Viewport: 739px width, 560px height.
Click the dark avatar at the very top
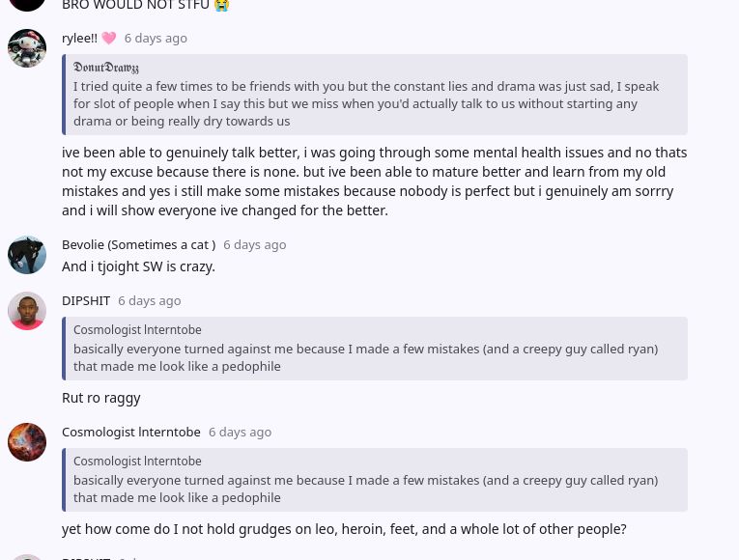point(27,3)
